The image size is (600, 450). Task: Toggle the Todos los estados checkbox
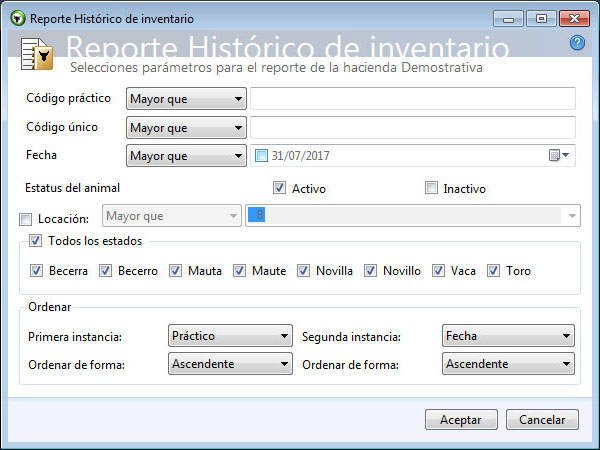(x=36, y=241)
